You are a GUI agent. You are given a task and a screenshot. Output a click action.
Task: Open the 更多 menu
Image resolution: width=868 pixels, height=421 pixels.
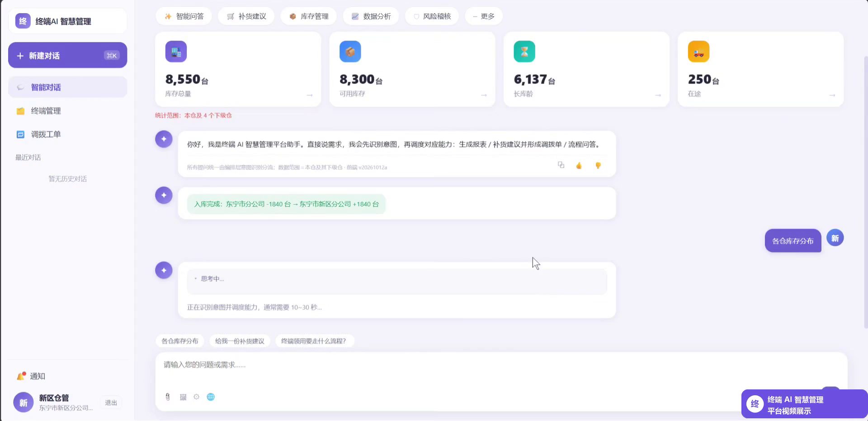pos(484,16)
